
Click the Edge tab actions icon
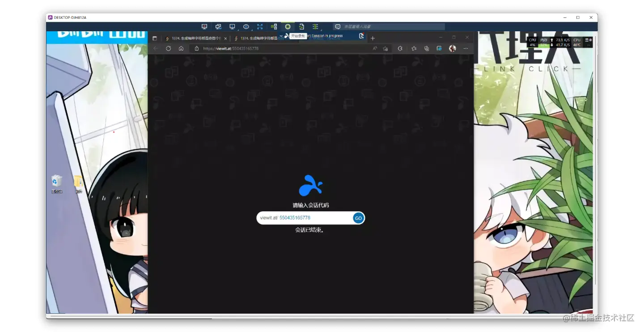[x=155, y=38]
